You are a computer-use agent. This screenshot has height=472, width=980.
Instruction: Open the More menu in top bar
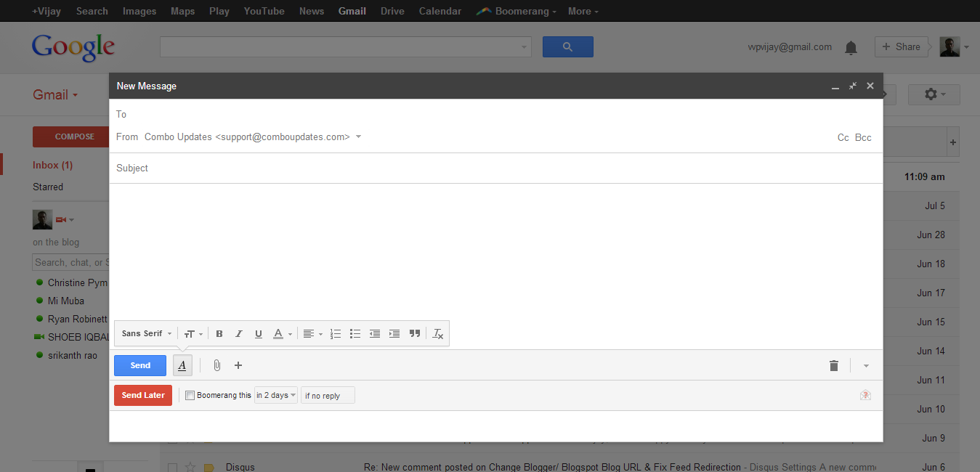point(583,11)
